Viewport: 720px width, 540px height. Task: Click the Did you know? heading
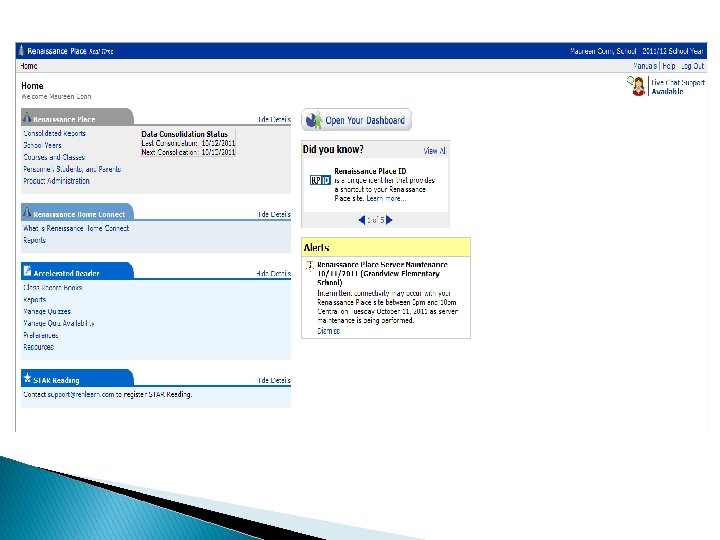(x=333, y=149)
